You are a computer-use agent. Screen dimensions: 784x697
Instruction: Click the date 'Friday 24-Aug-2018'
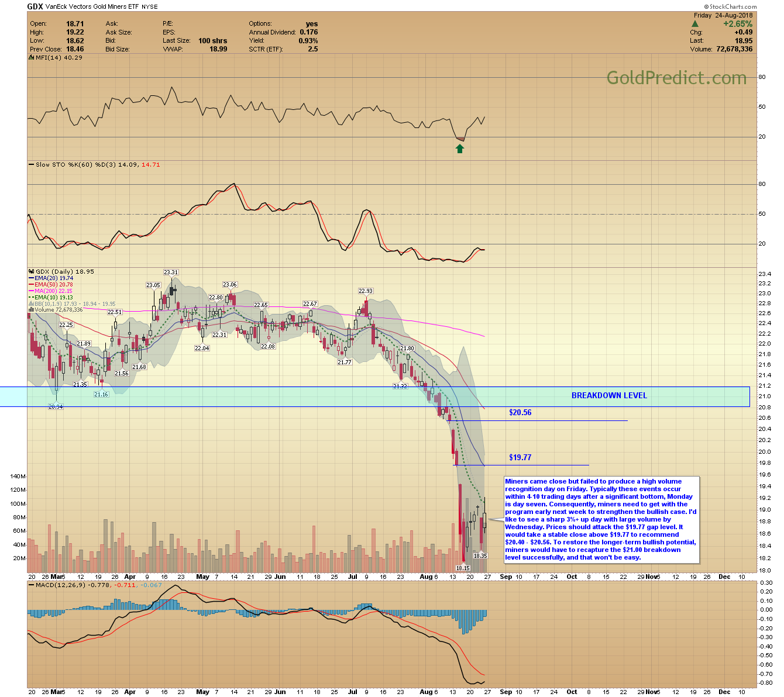tap(723, 15)
